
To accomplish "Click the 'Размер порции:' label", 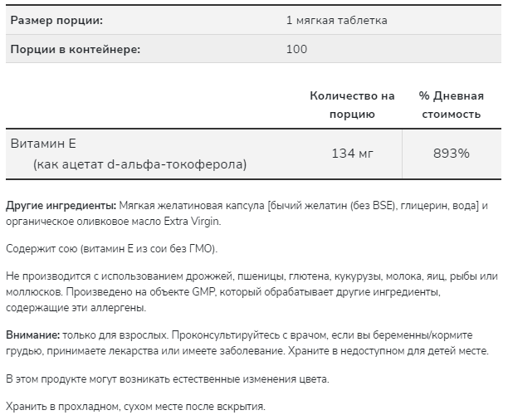I will point(56,21).
